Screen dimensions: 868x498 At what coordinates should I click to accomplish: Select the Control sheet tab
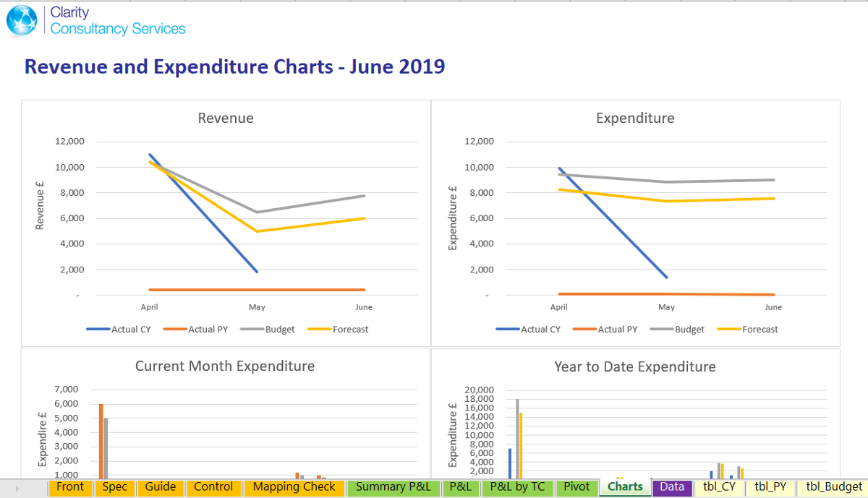pos(213,487)
